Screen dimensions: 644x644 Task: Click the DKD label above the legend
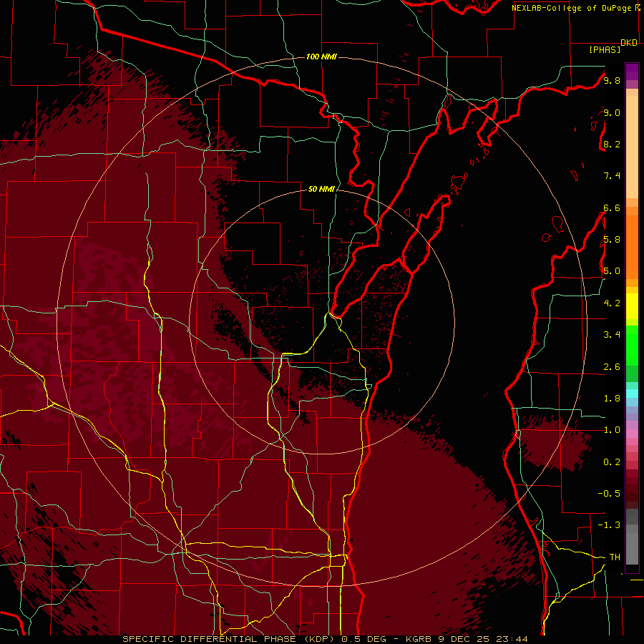pyautogui.click(x=629, y=43)
